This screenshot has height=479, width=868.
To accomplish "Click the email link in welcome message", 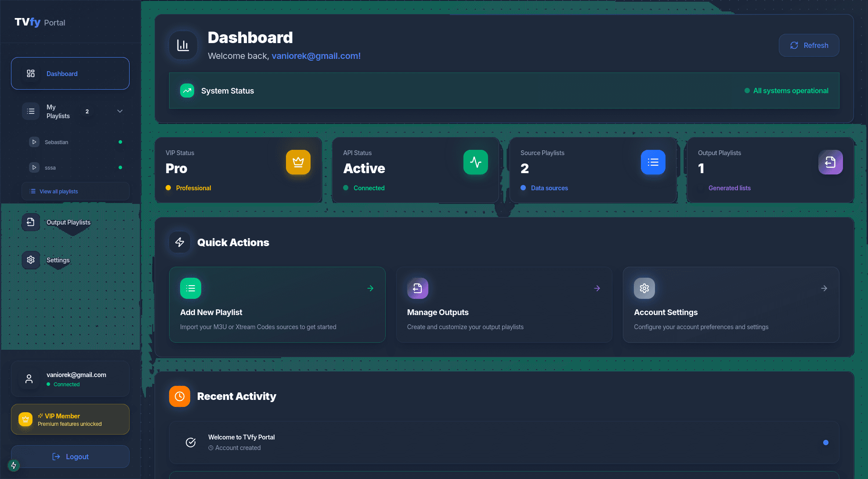I will (x=316, y=56).
